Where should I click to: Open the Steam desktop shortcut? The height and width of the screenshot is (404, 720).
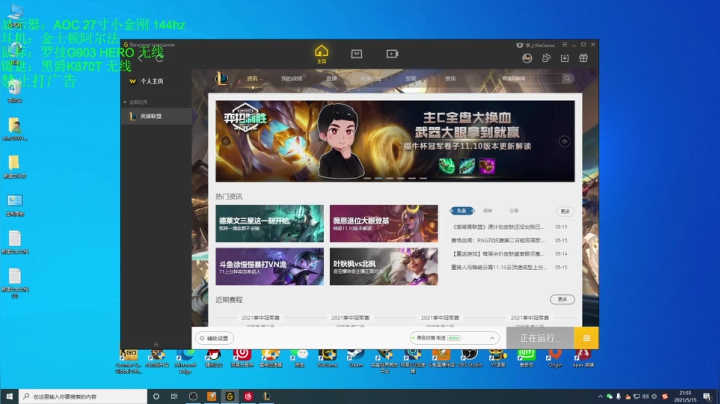356,359
